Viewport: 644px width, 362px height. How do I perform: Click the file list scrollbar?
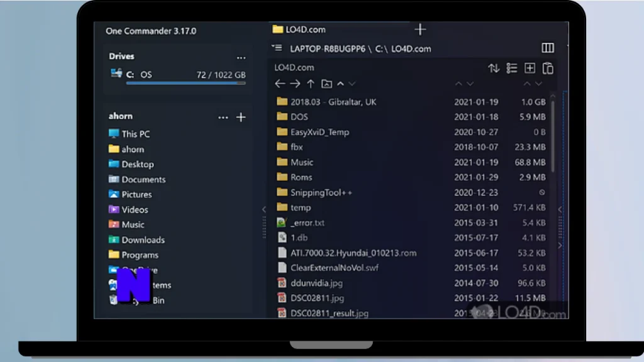point(553,136)
